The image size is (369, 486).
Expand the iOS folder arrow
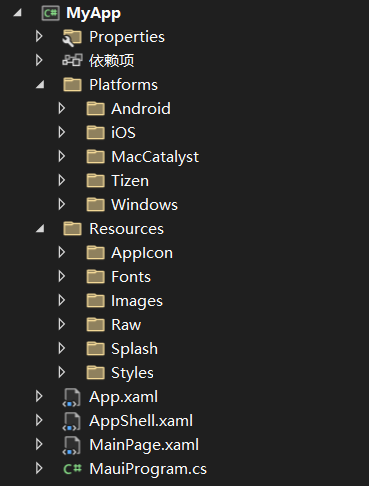(62, 132)
